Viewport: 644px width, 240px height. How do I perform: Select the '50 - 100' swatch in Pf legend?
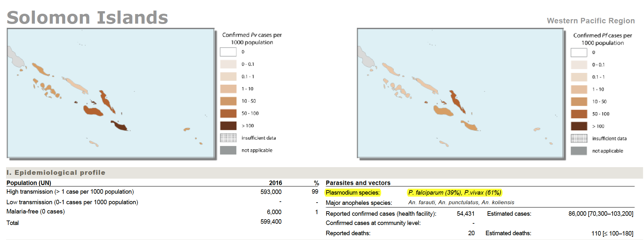pyautogui.click(x=579, y=114)
